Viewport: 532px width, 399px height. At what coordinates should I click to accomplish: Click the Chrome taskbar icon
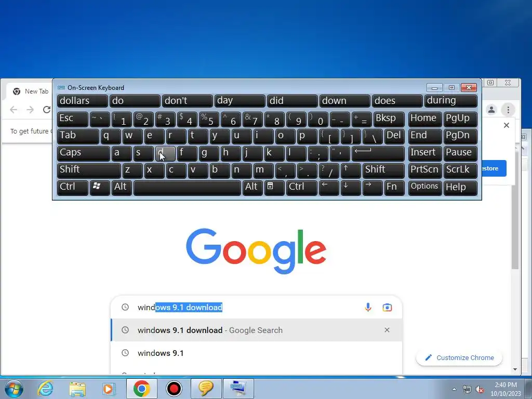tap(141, 389)
